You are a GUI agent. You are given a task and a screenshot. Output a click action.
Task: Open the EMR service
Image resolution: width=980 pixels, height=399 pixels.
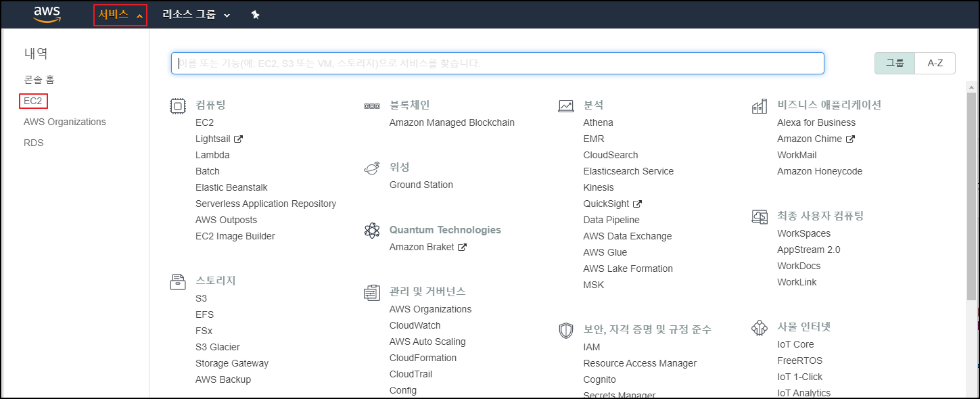594,139
